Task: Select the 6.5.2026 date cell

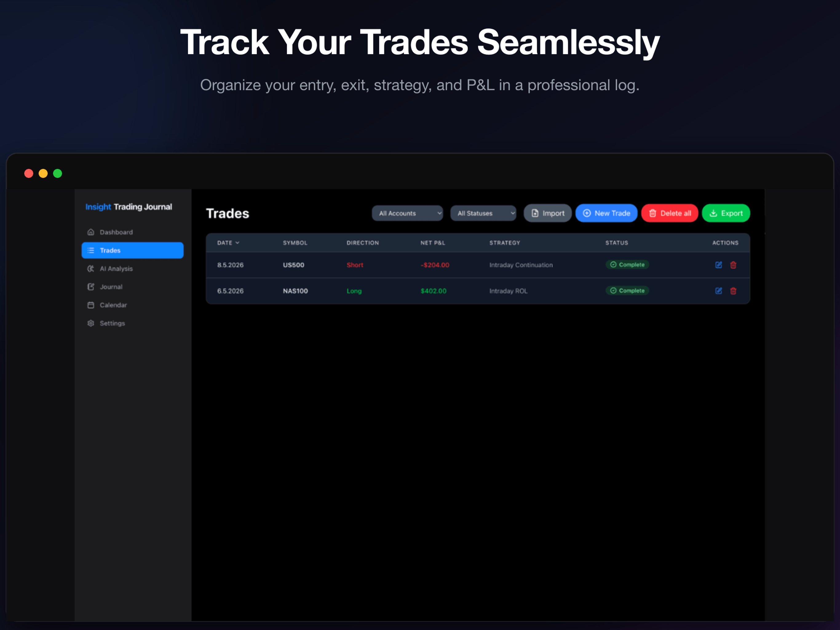Action: pyautogui.click(x=231, y=291)
